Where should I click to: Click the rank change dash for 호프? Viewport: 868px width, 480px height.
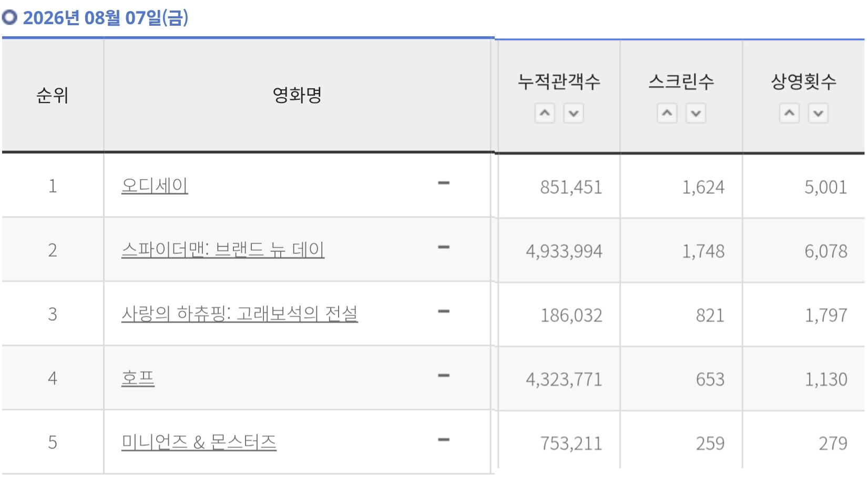[444, 375]
